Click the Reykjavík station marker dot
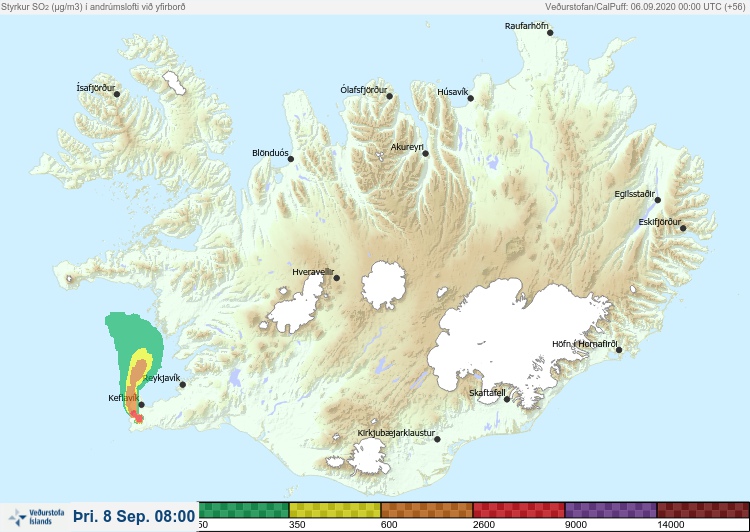Viewport: 750px width, 532px height. pos(183,385)
